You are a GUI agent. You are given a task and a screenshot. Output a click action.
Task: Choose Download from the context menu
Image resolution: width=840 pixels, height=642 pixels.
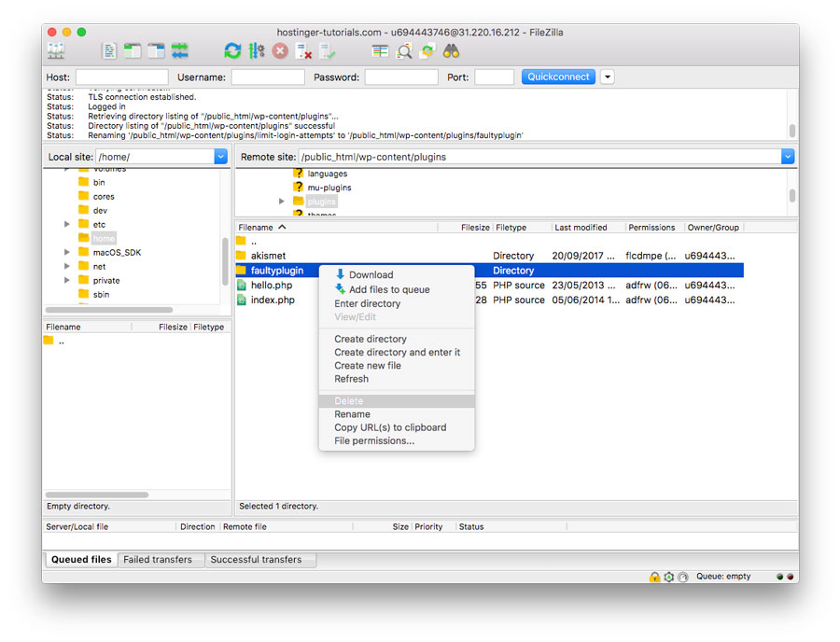click(x=397, y=274)
